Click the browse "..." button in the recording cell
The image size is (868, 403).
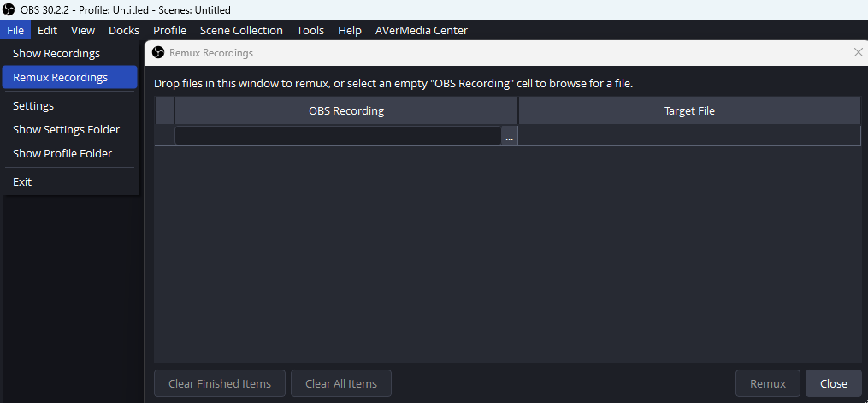[509, 136]
